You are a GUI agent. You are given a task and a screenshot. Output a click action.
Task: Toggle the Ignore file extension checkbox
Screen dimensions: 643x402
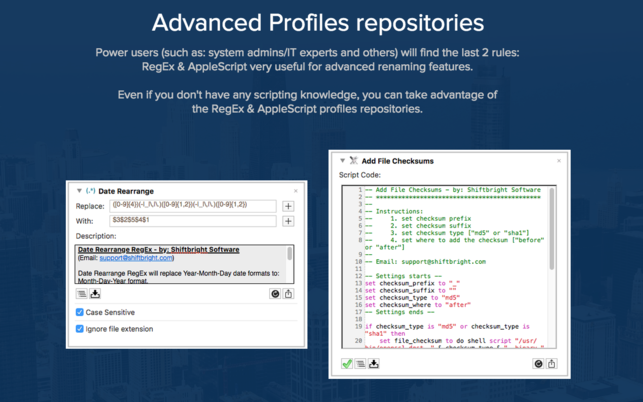pos(80,328)
